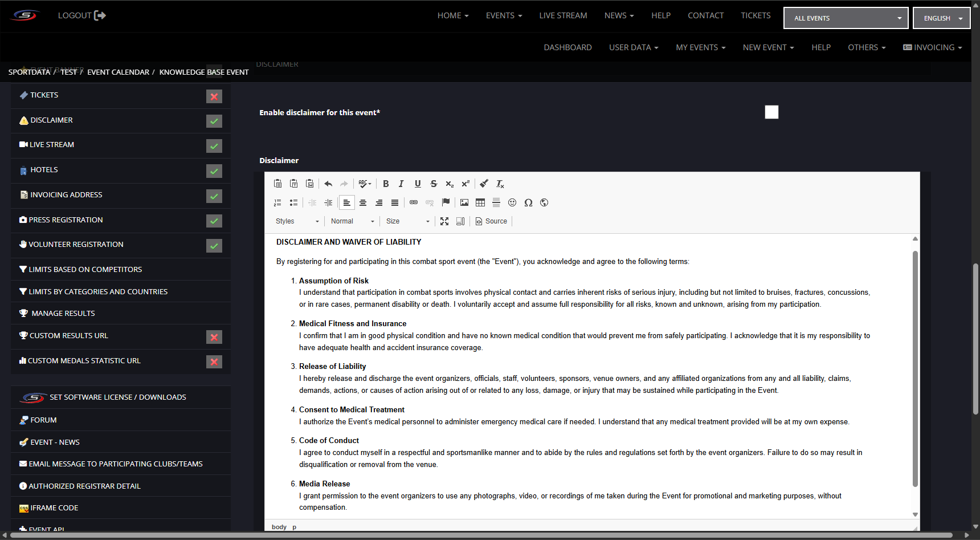Toggle underline formatting
980x540 pixels.
coord(418,184)
